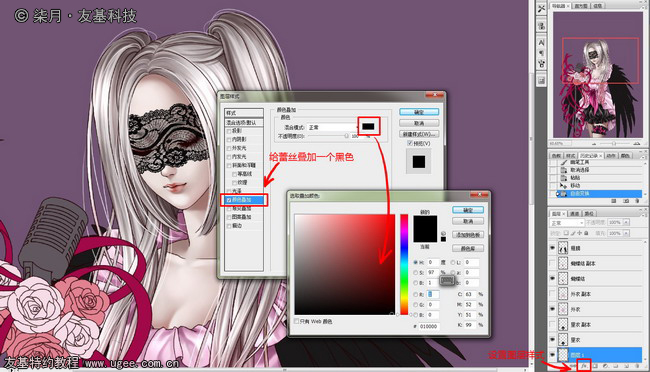650x372 pixels.
Task: Click the overlay color swatch in layer style
Action: point(368,126)
